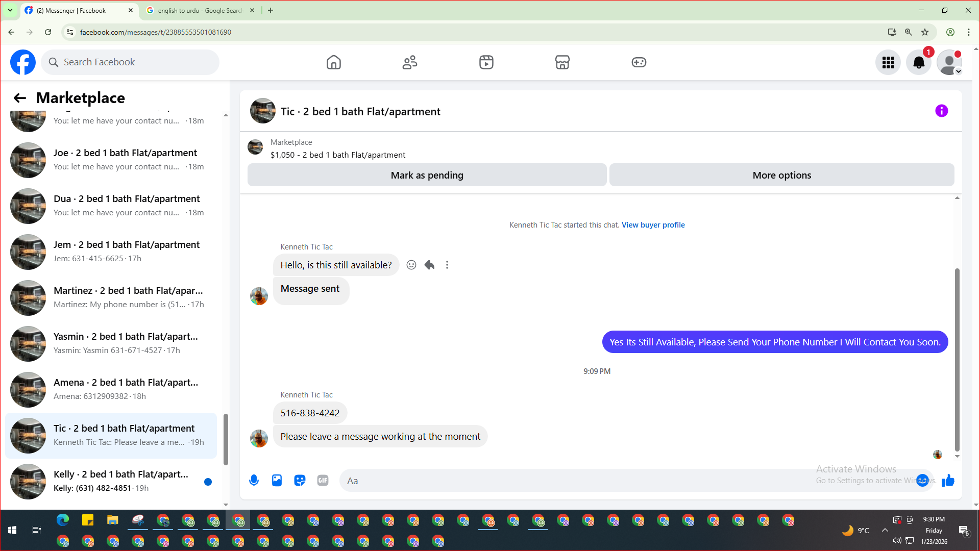Open more actions for the 'still available' message

[x=447, y=265]
